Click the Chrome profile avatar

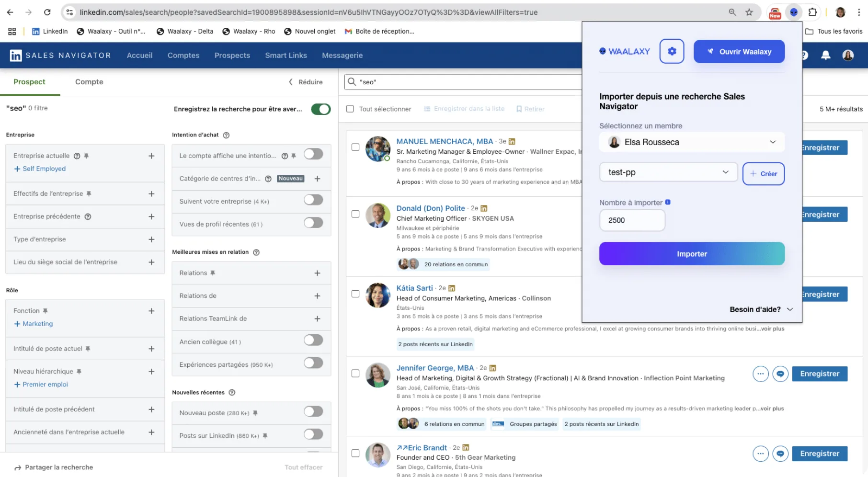[840, 12]
